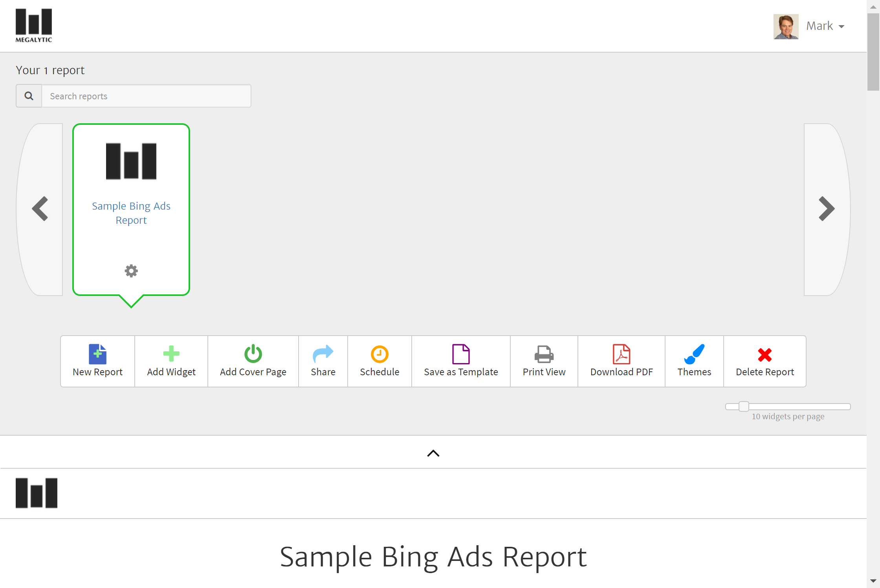The width and height of the screenshot is (880, 588).
Task: Collapse the report panel with the up chevron
Action: tap(433, 453)
